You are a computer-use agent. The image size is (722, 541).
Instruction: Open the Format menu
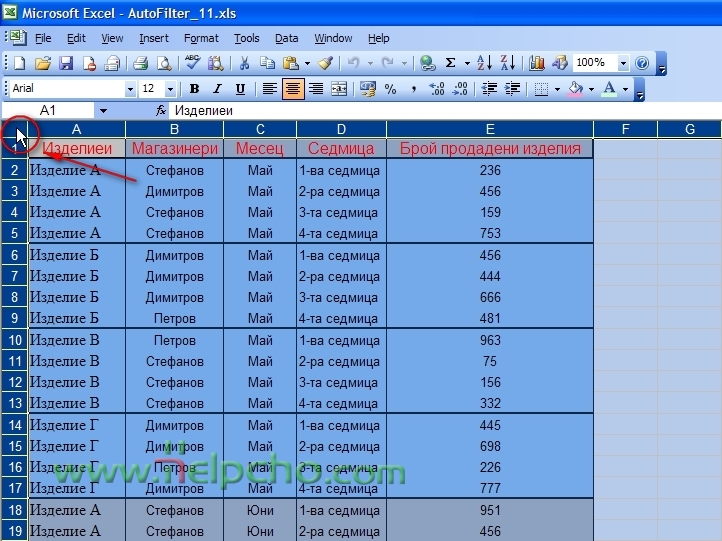[201, 38]
